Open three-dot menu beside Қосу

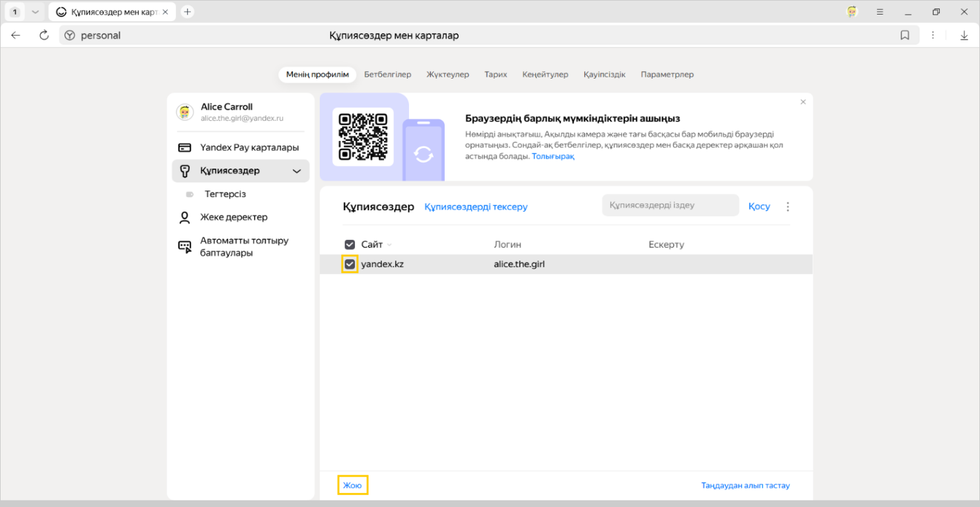(787, 207)
